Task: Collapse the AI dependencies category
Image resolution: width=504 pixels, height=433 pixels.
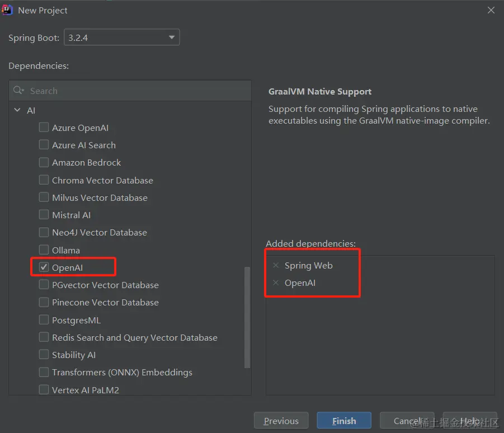Action: 17,110
